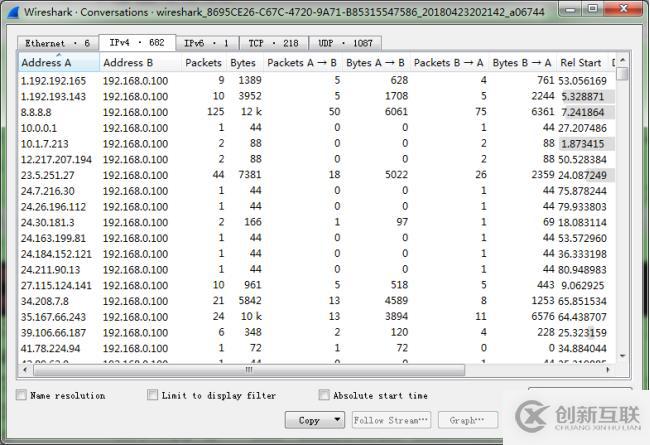Select the 24.184.152.121 conversation row

[317, 254]
